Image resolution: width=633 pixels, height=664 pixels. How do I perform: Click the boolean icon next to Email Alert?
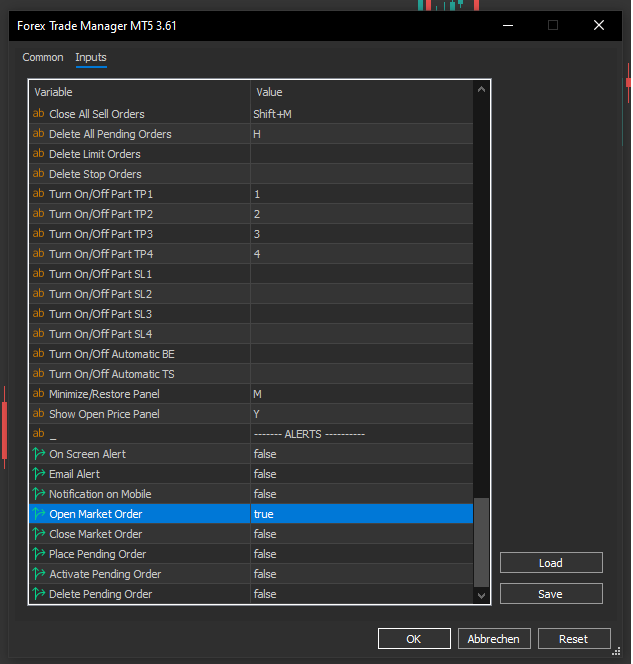pos(39,474)
